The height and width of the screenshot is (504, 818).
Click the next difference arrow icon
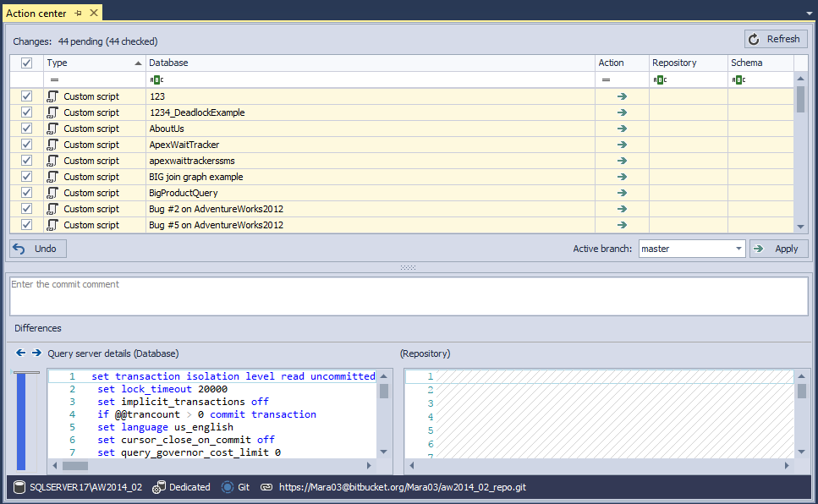36,353
